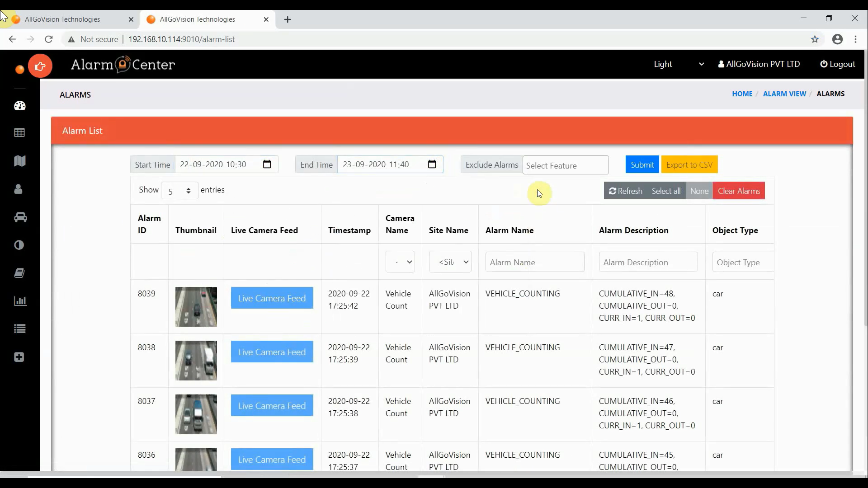Click the reports list icon
The width and height of the screenshot is (868, 488).
pyautogui.click(x=20, y=329)
